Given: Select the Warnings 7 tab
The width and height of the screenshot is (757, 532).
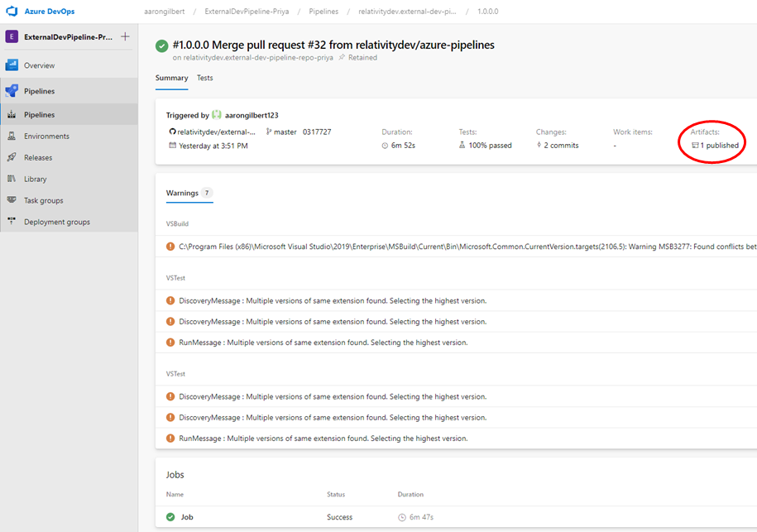Looking at the screenshot, I should click(189, 193).
